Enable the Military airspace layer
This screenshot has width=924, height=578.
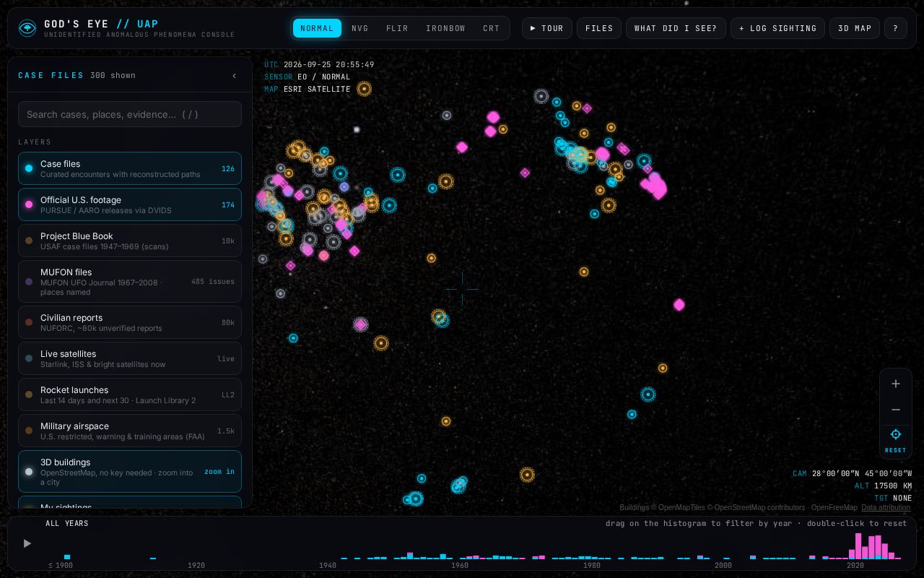130,431
